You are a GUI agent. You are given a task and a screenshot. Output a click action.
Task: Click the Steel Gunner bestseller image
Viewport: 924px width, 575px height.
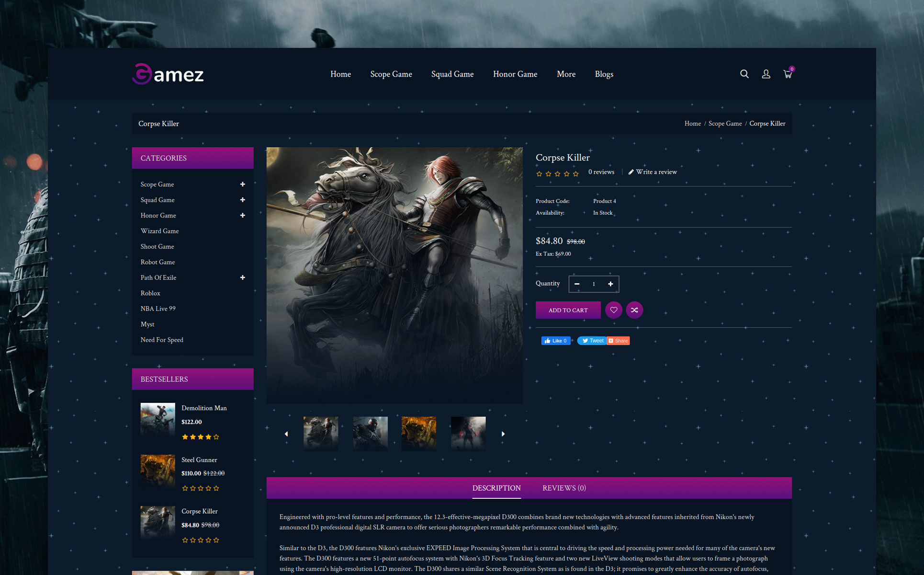pos(158,471)
